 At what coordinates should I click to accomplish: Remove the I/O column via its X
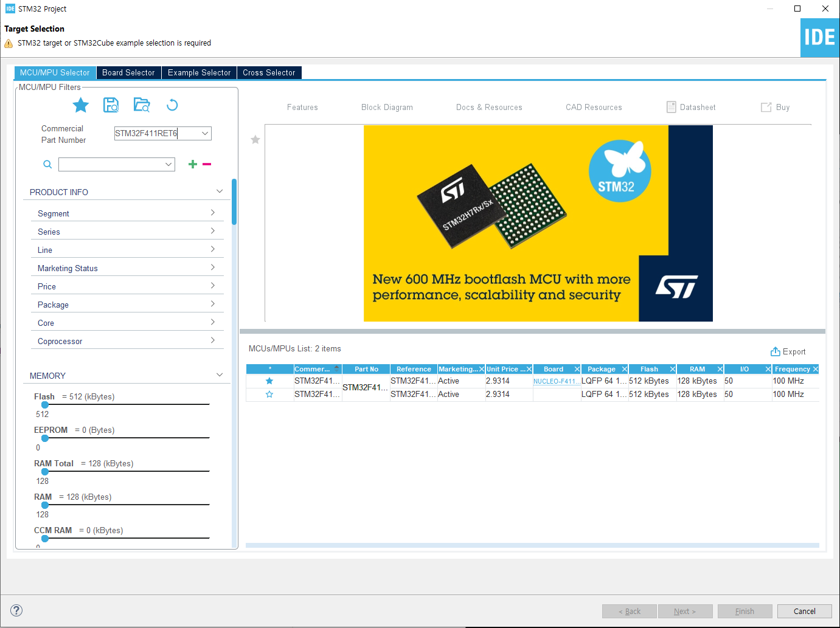coord(768,369)
